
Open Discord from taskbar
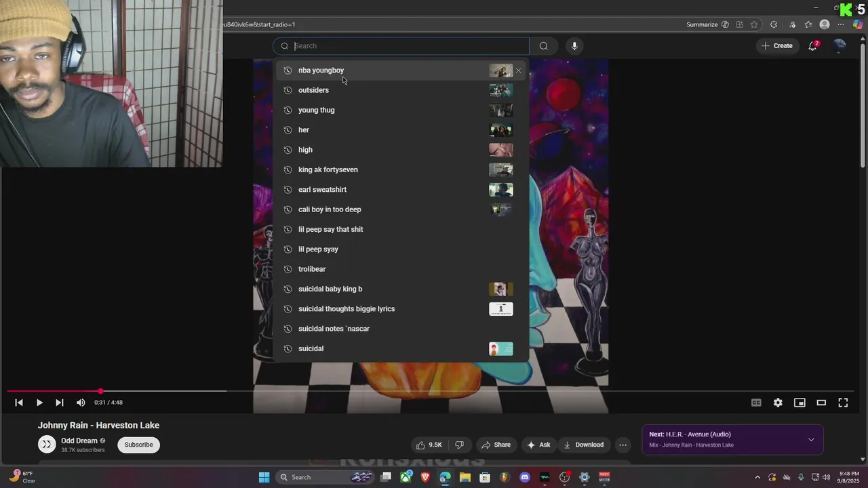[x=524, y=477]
